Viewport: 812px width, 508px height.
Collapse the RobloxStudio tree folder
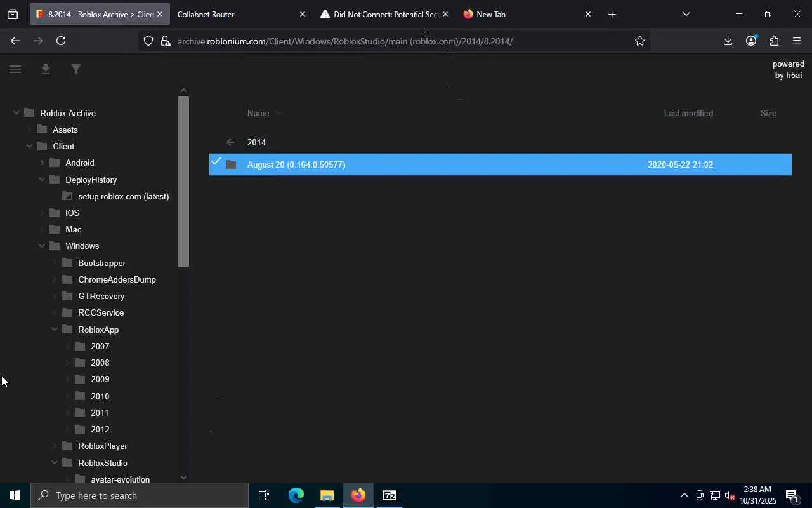55,463
